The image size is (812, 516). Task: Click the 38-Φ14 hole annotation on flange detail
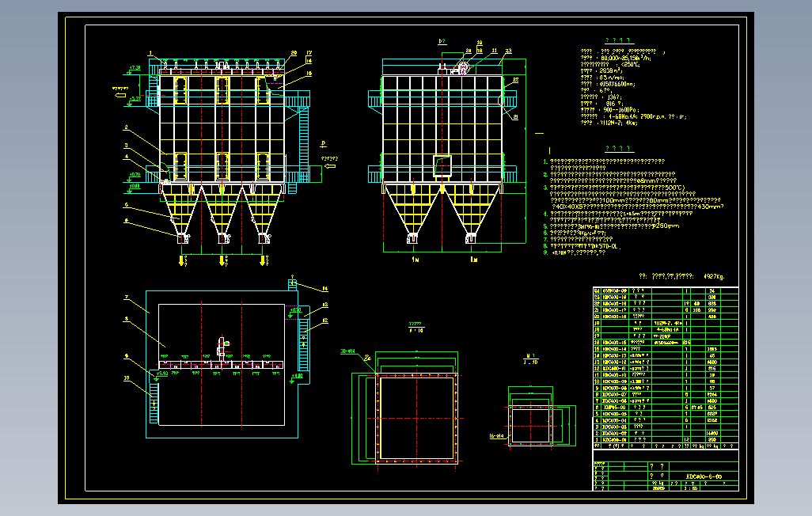[x=348, y=351]
